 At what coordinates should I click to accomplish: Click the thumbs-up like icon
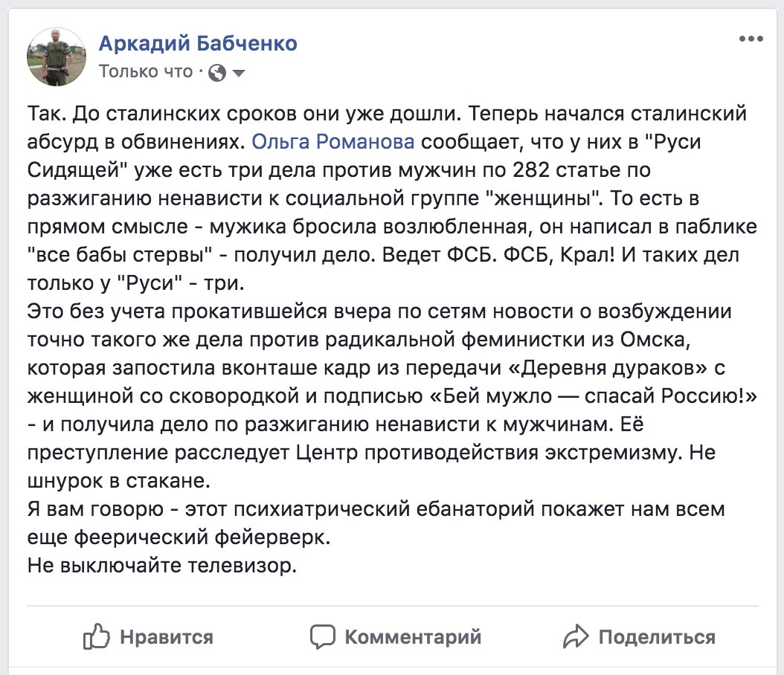point(96,636)
